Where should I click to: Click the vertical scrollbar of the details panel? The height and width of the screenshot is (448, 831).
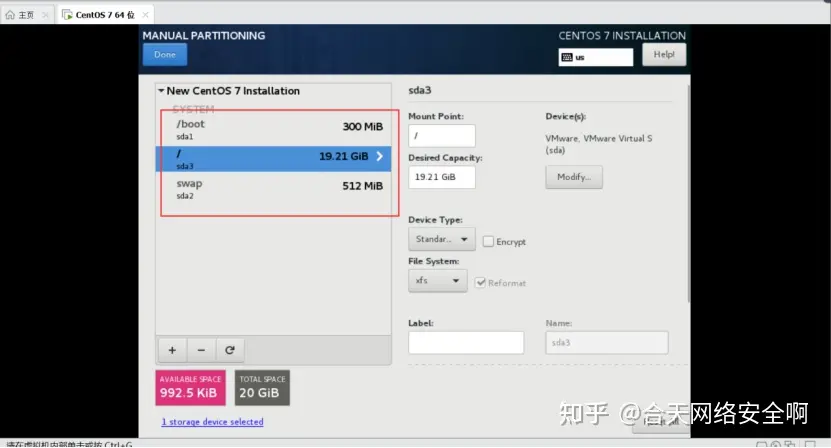tap(688, 194)
